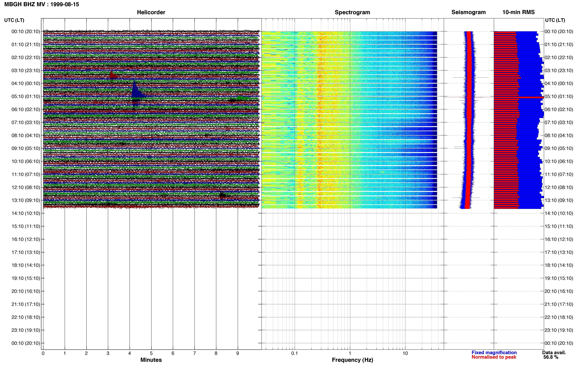This screenshot has width=588, height=368.
Task: Select the 'Seismogram' panel title
Action: click(x=468, y=12)
